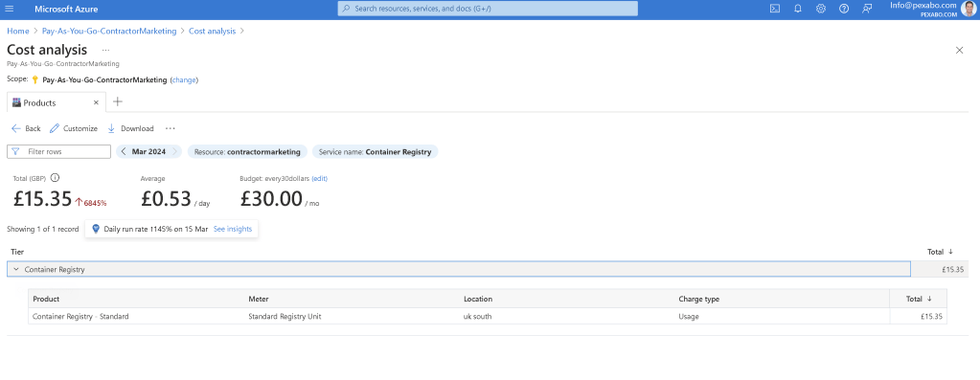Screen dimensions: 980x380
Task: Open the portal hamburger menu
Action: 10,9
